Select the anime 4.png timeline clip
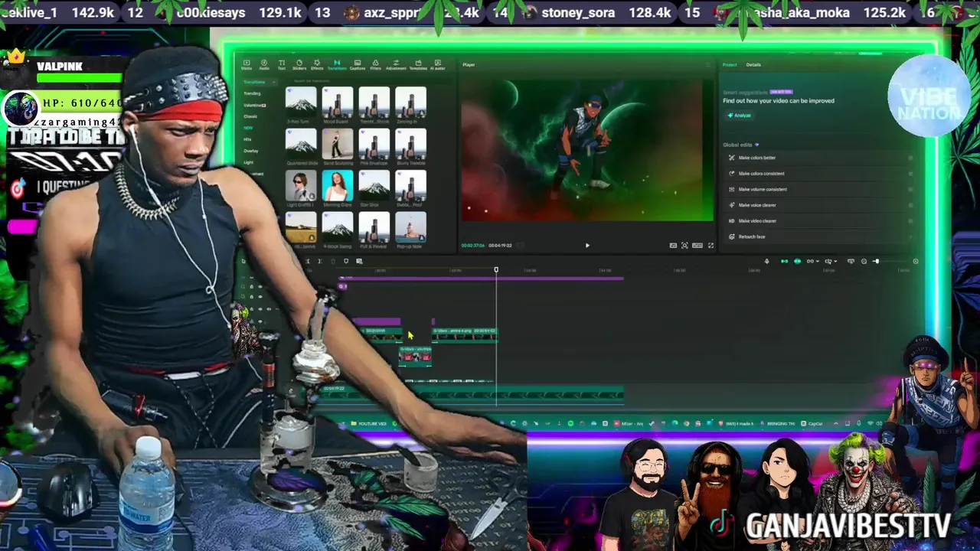980x551 pixels. click(x=464, y=334)
